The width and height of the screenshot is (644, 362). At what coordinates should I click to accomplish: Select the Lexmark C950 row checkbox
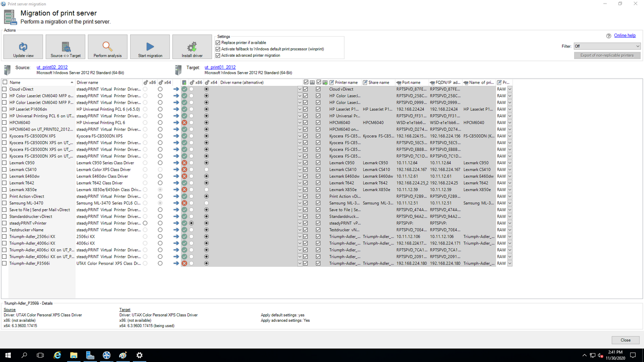[5, 163]
